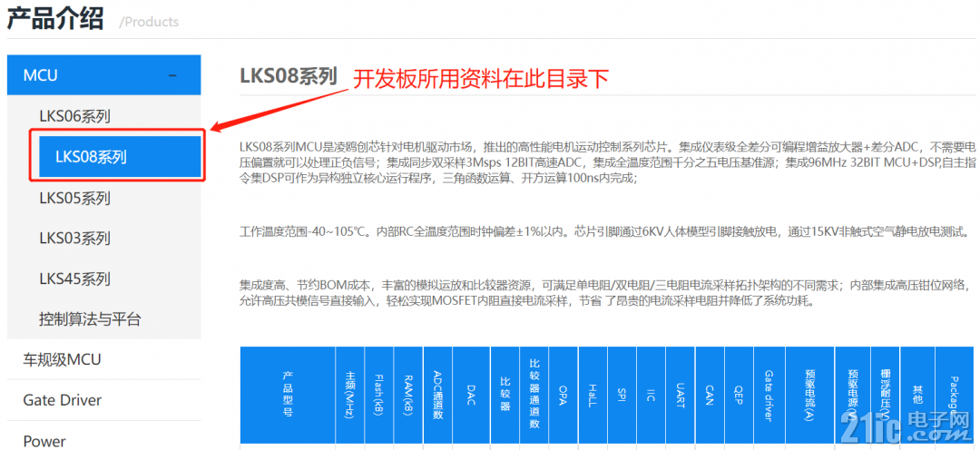Click the ADC通道数 column header
980x450 pixels.
[438, 395]
